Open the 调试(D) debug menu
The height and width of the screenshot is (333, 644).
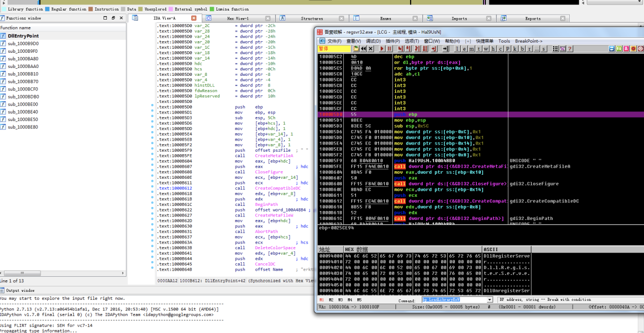click(x=373, y=41)
